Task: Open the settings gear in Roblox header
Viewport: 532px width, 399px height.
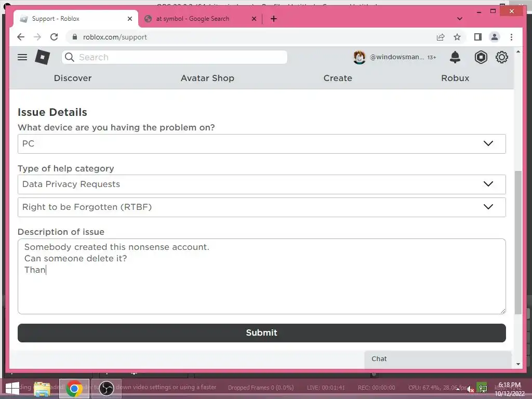Action: pyautogui.click(x=502, y=57)
